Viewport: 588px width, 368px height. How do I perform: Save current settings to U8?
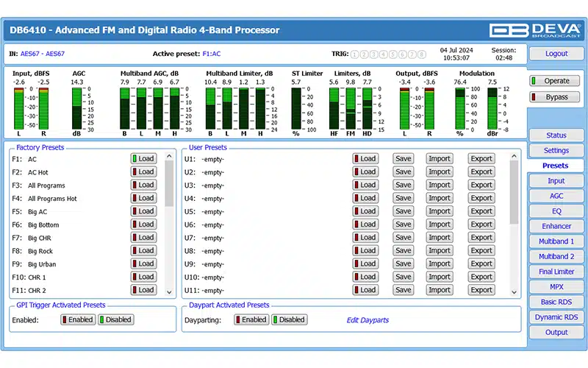point(403,250)
